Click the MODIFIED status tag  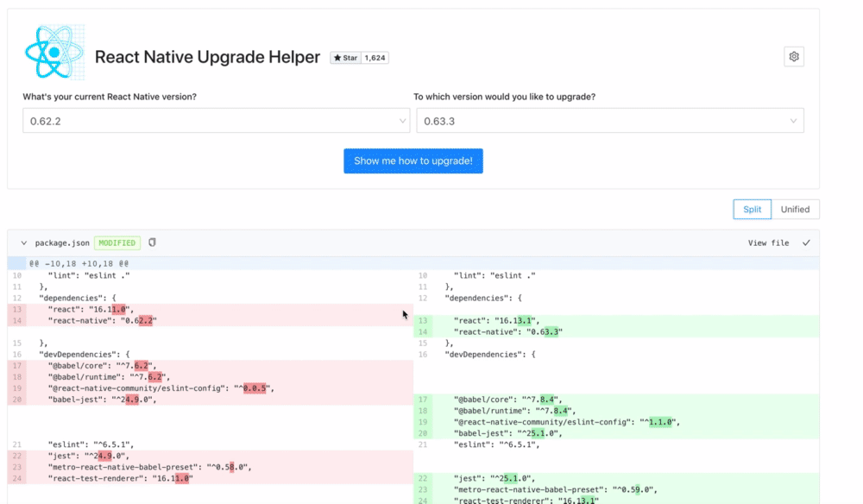pyautogui.click(x=117, y=243)
